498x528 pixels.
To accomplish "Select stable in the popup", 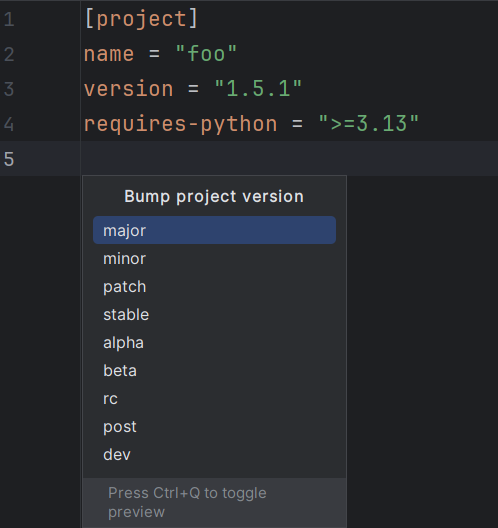I will [x=214, y=315].
